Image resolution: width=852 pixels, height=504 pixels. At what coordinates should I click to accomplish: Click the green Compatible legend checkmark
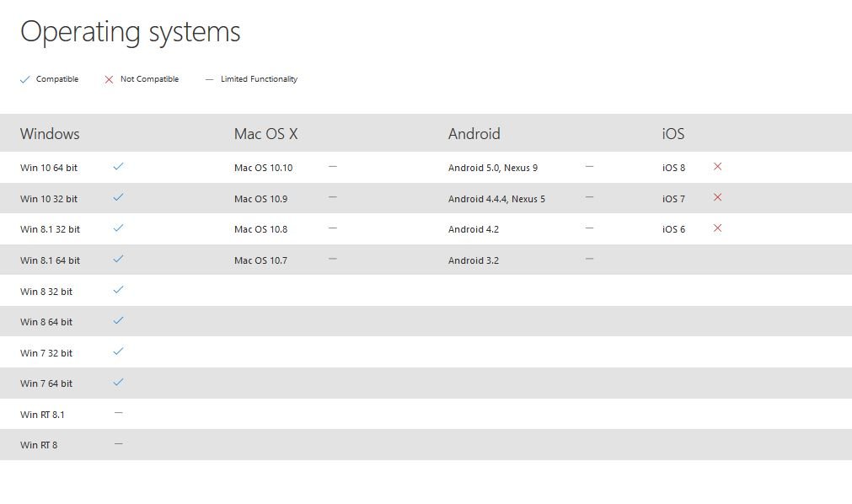click(x=24, y=79)
